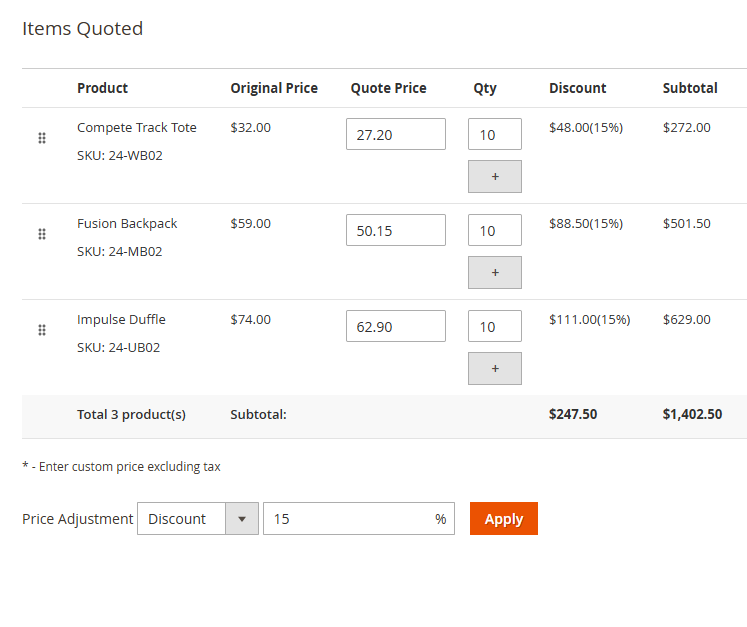Click the Discount column header

[577, 88]
